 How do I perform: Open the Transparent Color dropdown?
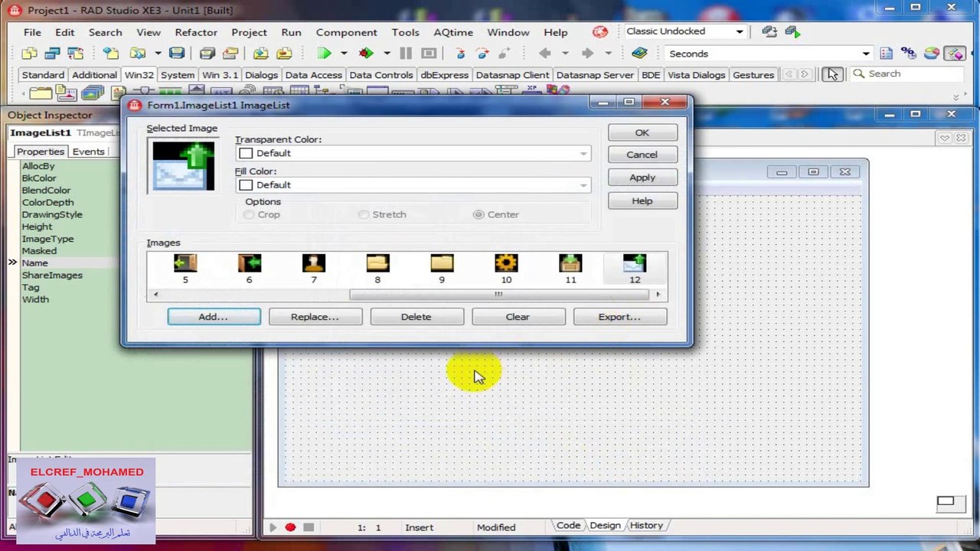[583, 153]
